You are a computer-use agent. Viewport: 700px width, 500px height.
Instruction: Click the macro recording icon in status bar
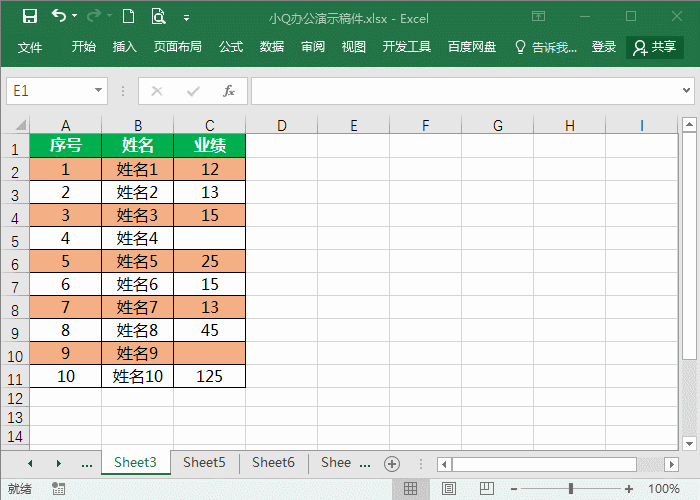58,488
